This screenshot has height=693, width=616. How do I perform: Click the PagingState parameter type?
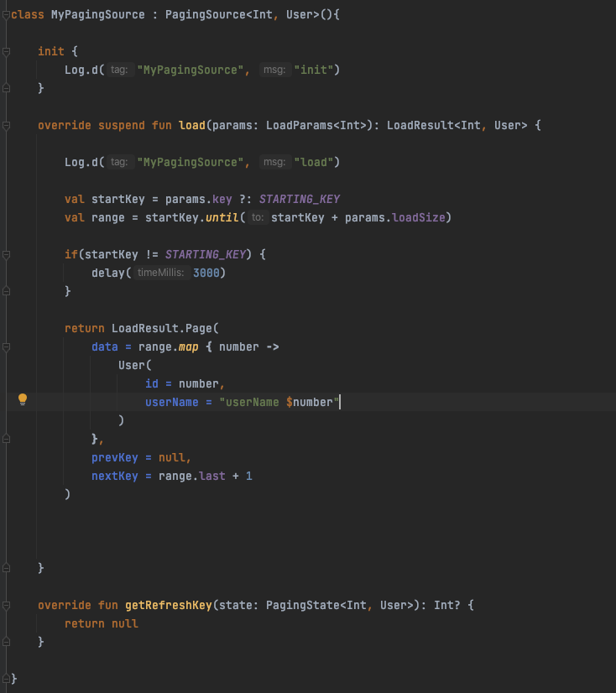pyautogui.click(x=302, y=605)
